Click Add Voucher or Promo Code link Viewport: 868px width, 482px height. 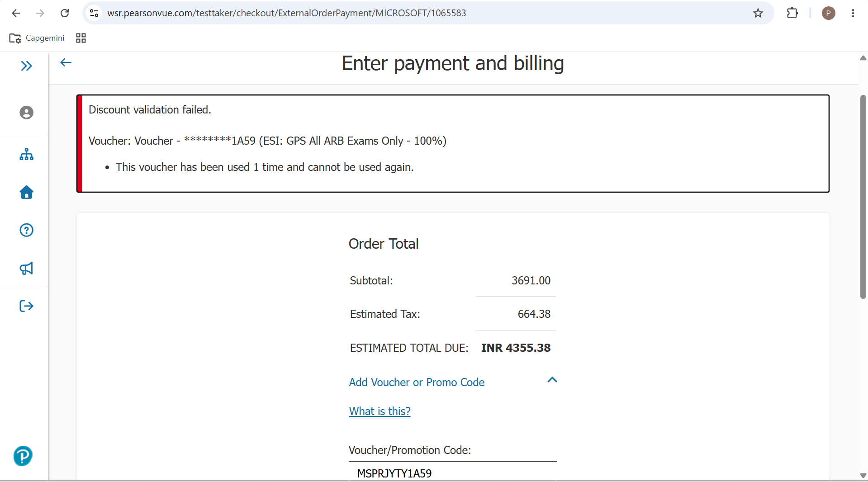(417, 383)
